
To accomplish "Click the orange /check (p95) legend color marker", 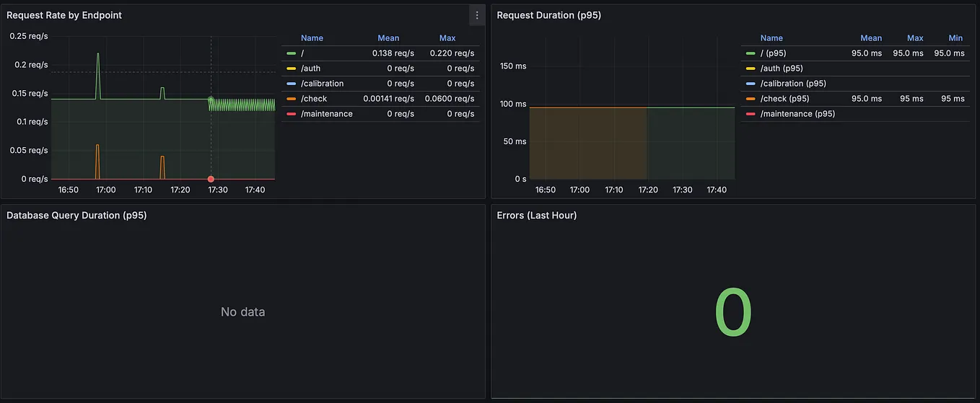I will pyautogui.click(x=751, y=99).
